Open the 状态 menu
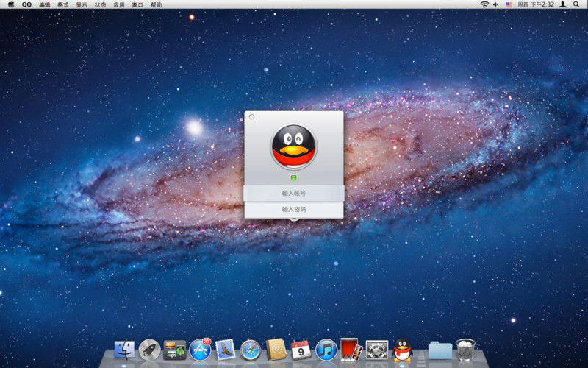 (x=100, y=4)
